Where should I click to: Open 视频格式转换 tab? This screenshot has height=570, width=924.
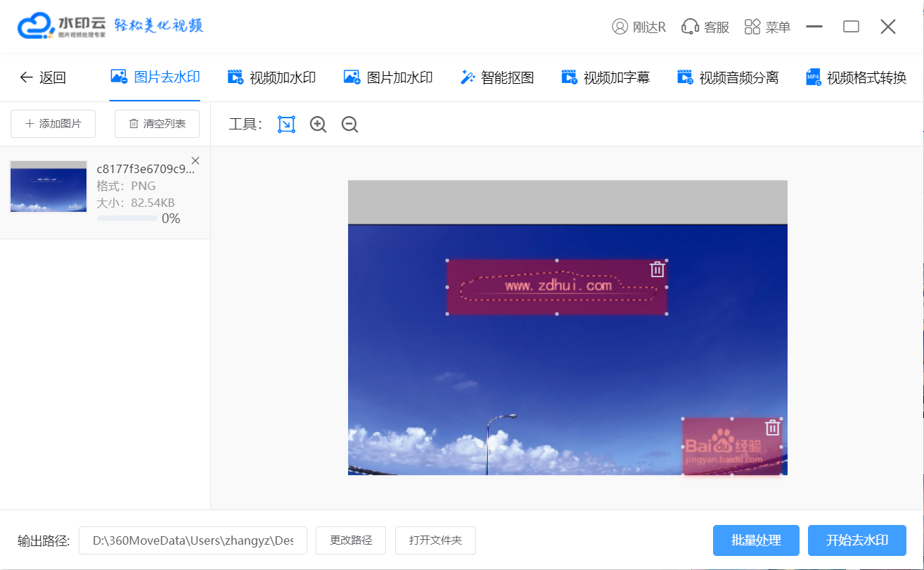(856, 77)
